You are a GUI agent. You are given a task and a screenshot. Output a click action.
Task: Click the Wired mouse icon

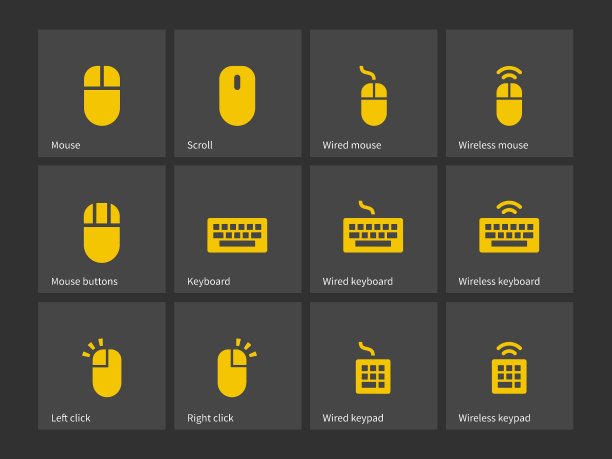(x=373, y=96)
